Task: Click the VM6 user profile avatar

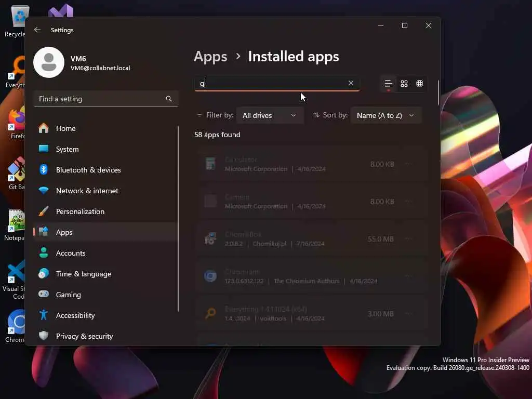Action: (49, 62)
